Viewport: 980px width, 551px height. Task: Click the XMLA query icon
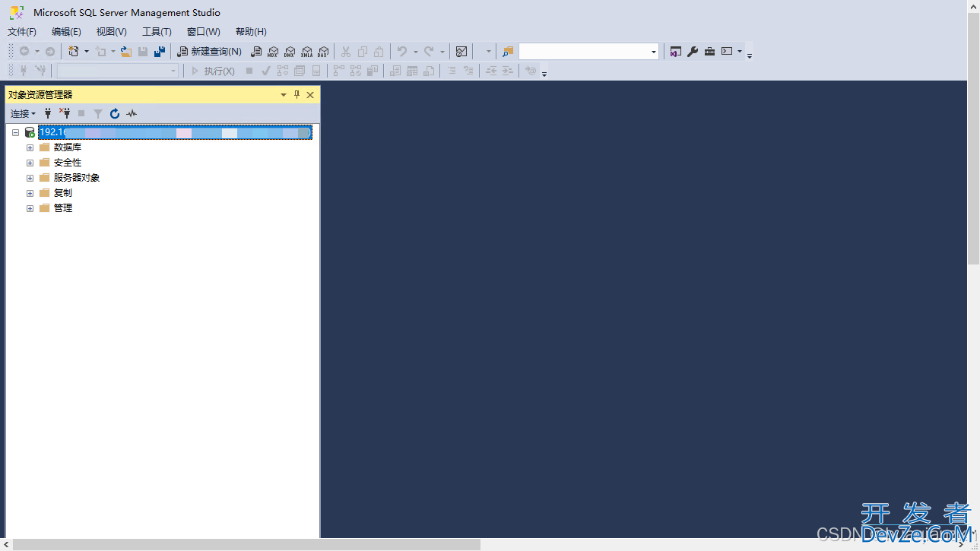click(306, 52)
